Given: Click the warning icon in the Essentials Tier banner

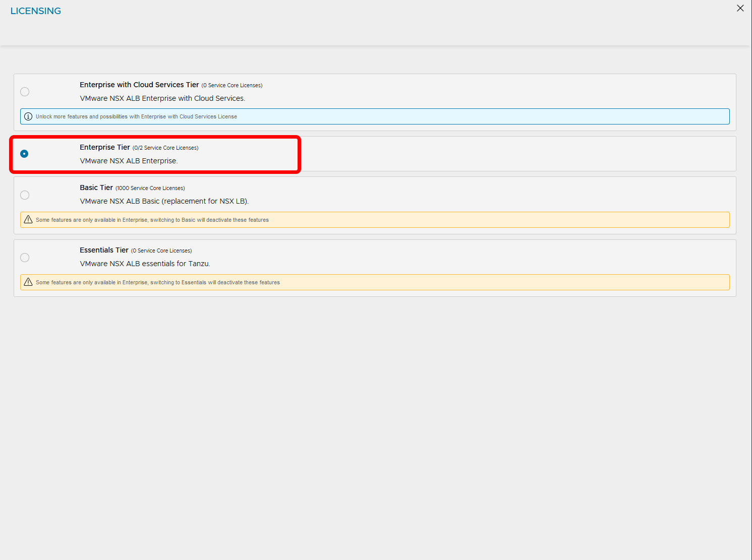Looking at the screenshot, I should [28, 282].
